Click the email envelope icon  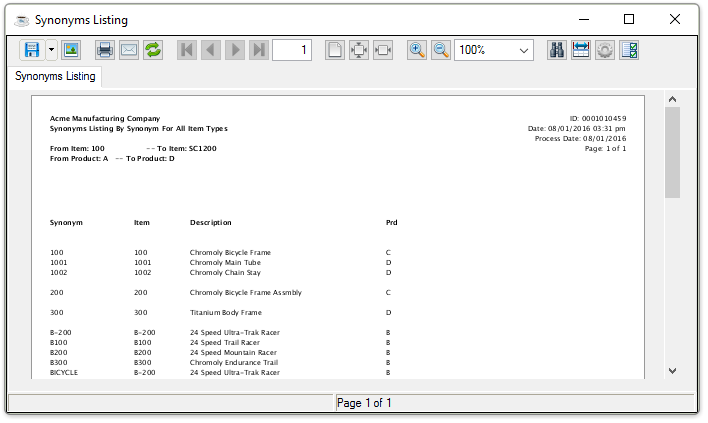tap(129, 50)
